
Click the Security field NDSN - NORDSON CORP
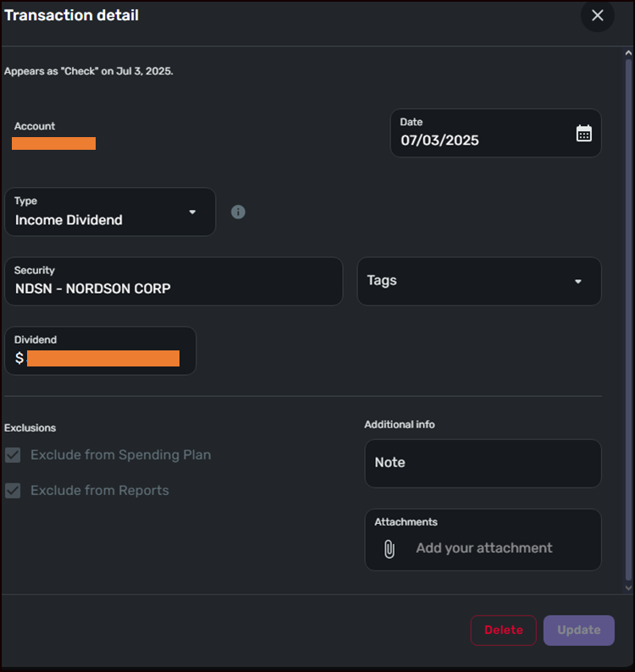pyautogui.click(x=174, y=288)
